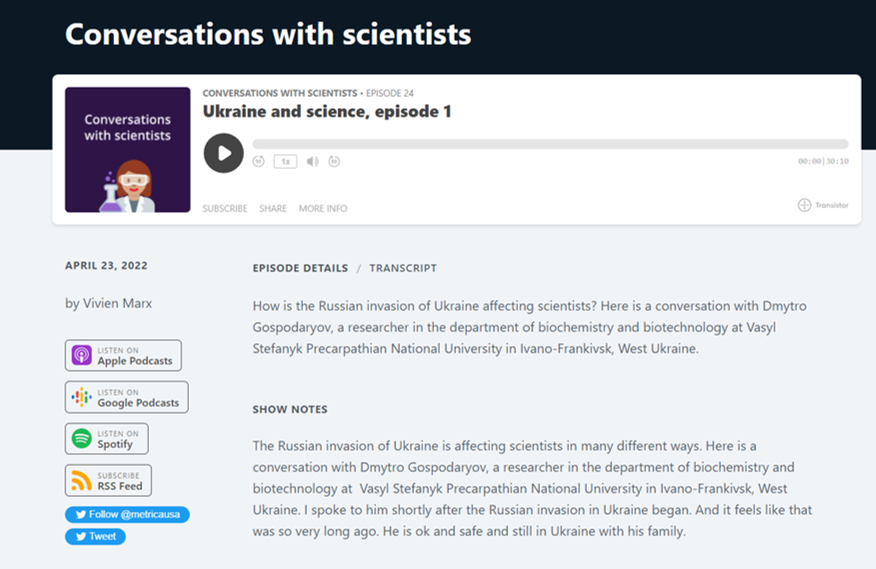Click the Tweet button

[x=95, y=536]
